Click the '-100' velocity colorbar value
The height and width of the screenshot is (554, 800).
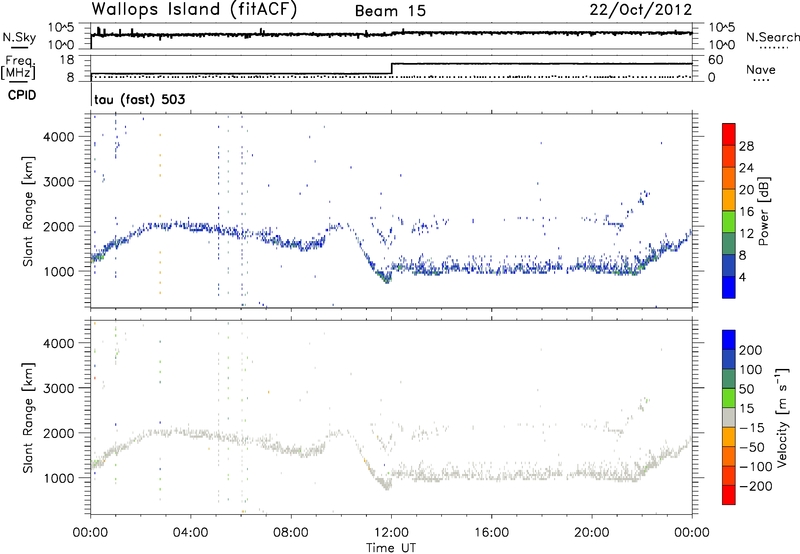[x=756, y=467]
